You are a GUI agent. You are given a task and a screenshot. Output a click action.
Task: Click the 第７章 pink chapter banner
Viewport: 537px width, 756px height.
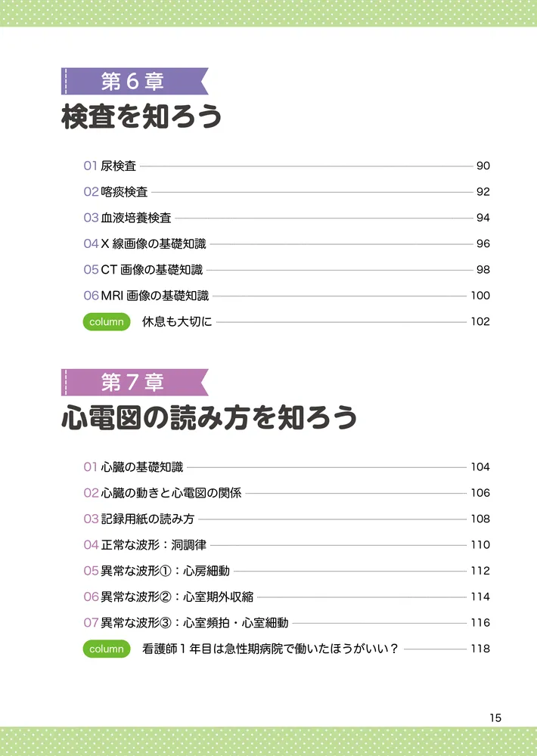pos(133,383)
